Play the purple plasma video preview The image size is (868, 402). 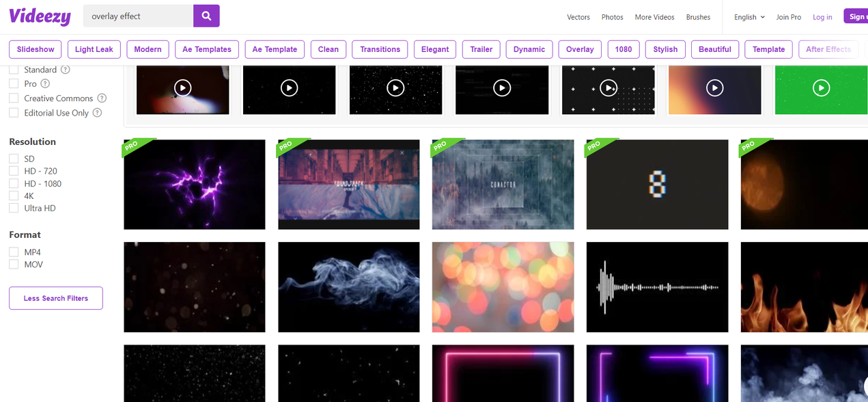194,184
